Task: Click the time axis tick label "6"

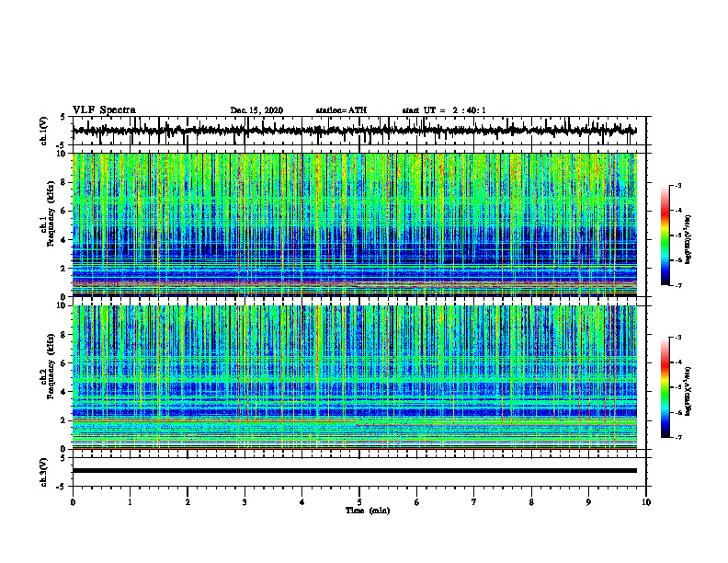Action: pos(417,502)
